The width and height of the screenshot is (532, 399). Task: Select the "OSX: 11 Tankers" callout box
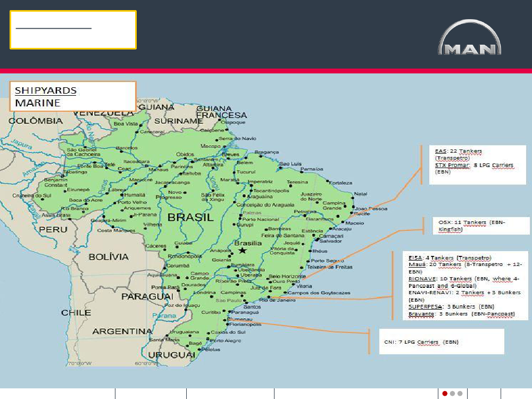point(481,226)
